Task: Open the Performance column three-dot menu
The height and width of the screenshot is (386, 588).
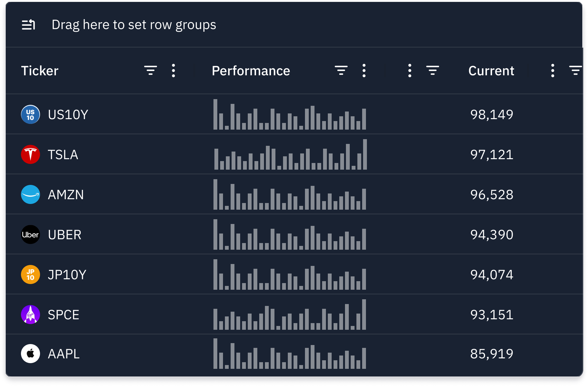Action: pos(364,71)
